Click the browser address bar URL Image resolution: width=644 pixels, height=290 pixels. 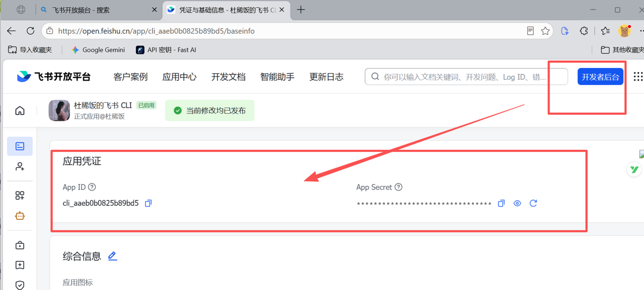click(156, 31)
